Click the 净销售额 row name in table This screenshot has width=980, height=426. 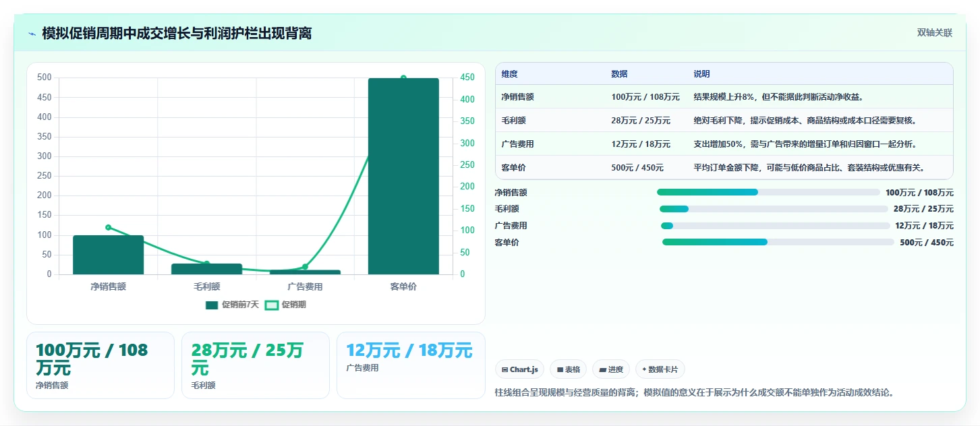pos(517,97)
